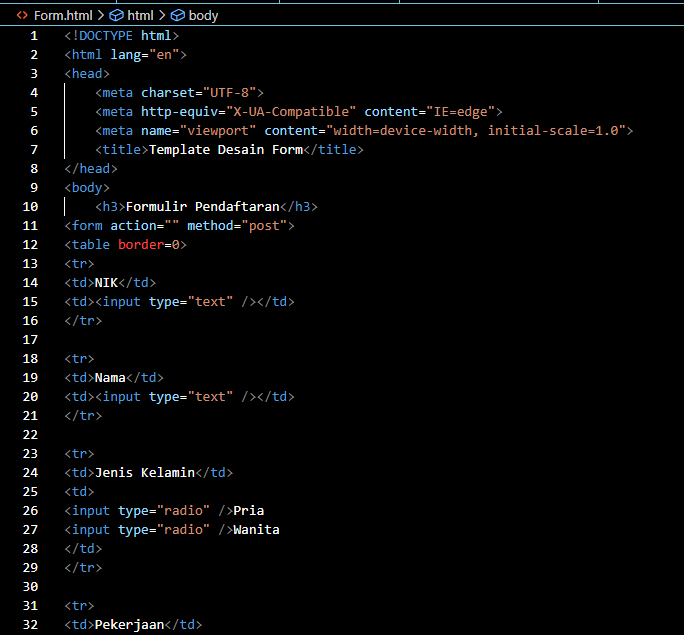
Task: Click the closing tr tag on line 21
Action: (x=83, y=416)
